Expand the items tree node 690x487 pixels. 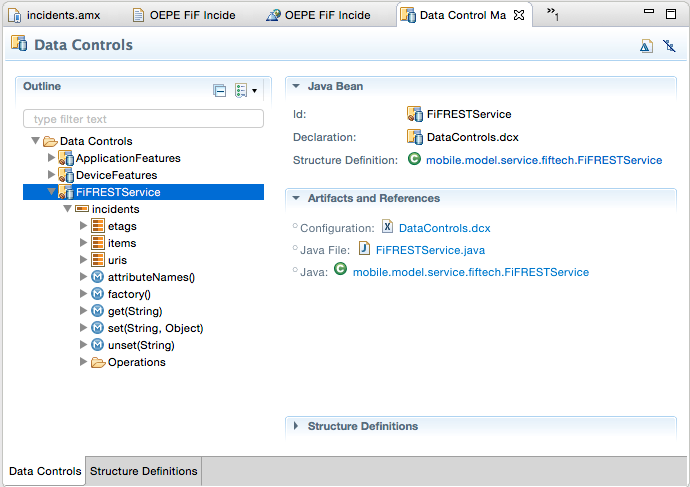click(83, 242)
